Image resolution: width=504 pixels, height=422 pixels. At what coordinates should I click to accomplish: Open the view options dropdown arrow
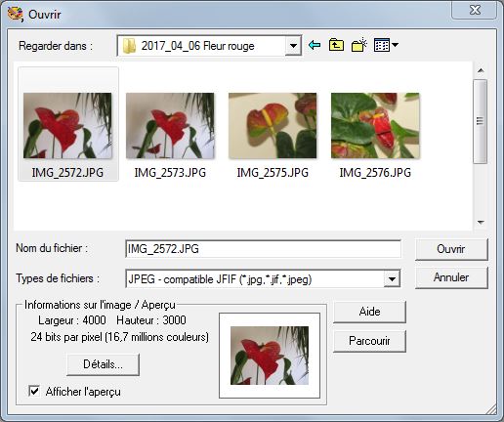[395, 45]
